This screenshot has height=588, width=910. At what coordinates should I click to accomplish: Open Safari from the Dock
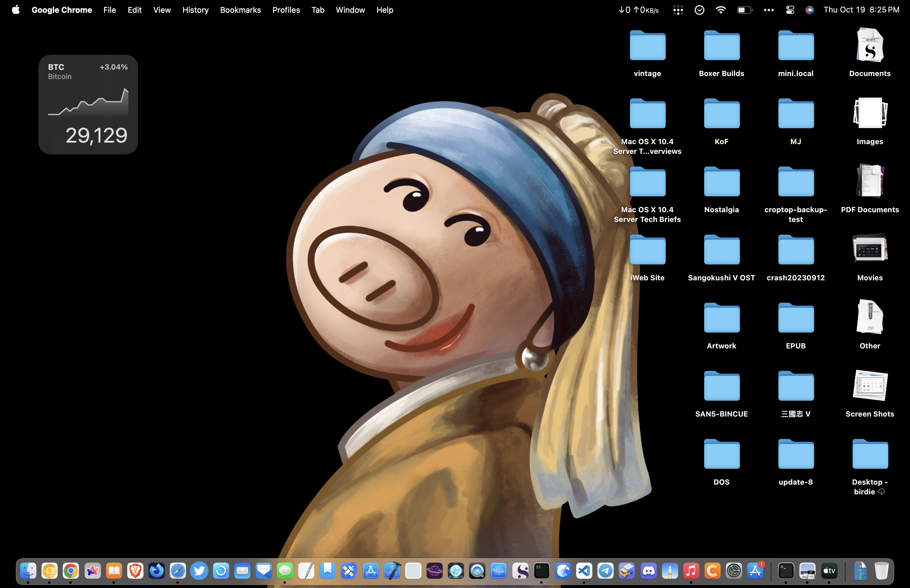click(178, 571)
